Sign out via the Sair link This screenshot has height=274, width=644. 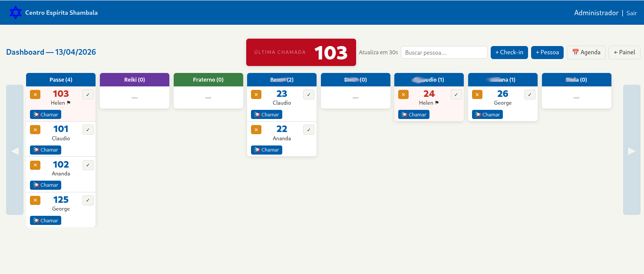pyautogui.click(x=631, y=13)
